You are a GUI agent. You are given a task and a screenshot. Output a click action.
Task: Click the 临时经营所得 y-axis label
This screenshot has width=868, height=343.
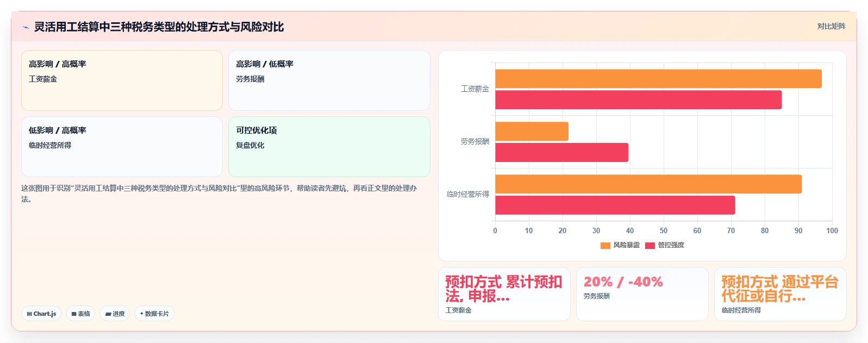click(467, 194)
